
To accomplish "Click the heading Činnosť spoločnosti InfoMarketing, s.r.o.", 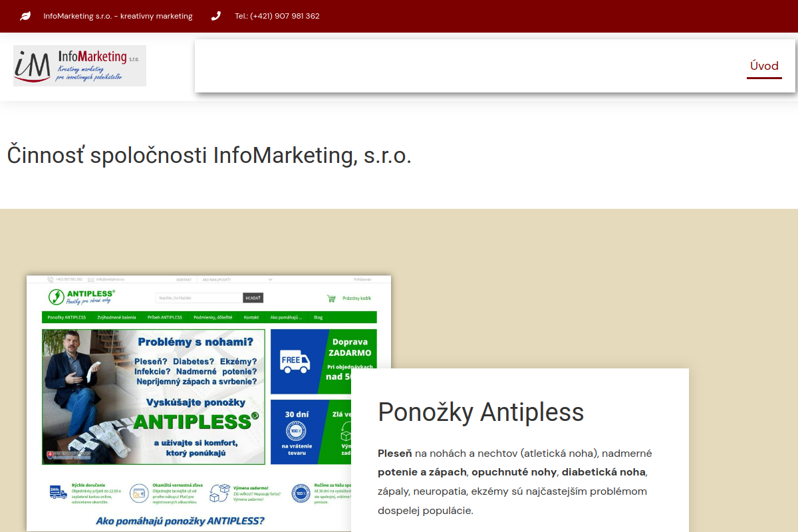I will click(x=209, y=155).
